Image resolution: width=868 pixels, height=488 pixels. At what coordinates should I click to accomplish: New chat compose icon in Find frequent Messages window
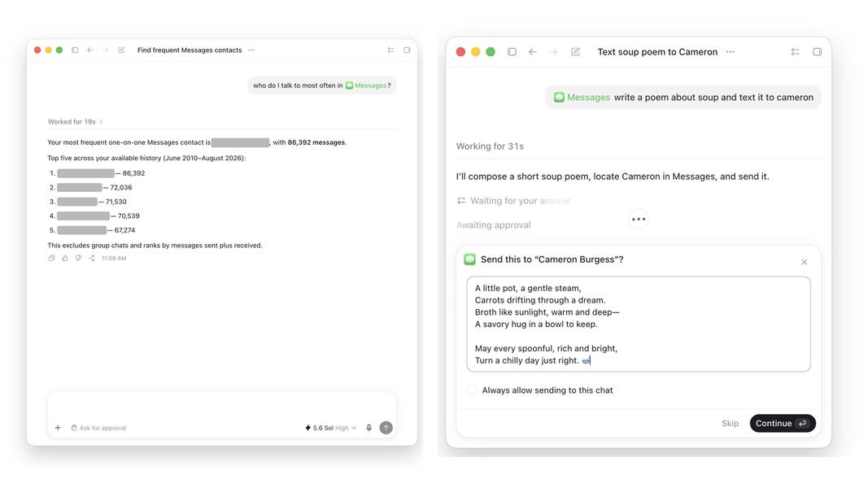point(121,50)
